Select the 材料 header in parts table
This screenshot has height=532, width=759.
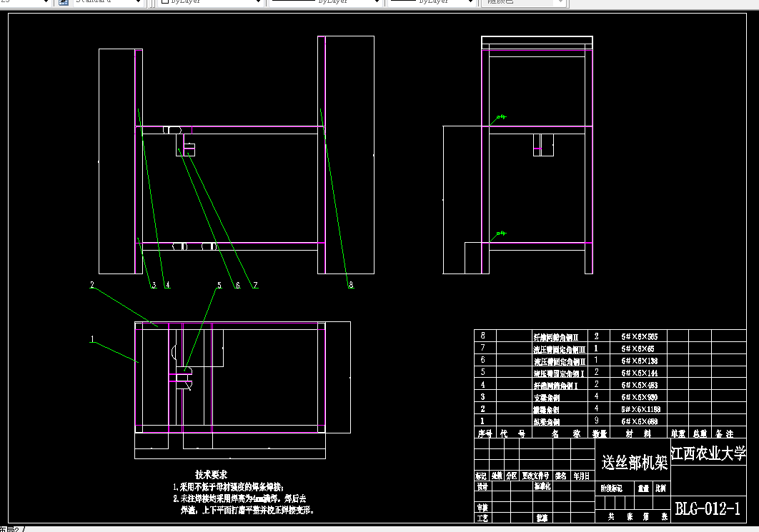pyautogui.click(x=638, y=433)
